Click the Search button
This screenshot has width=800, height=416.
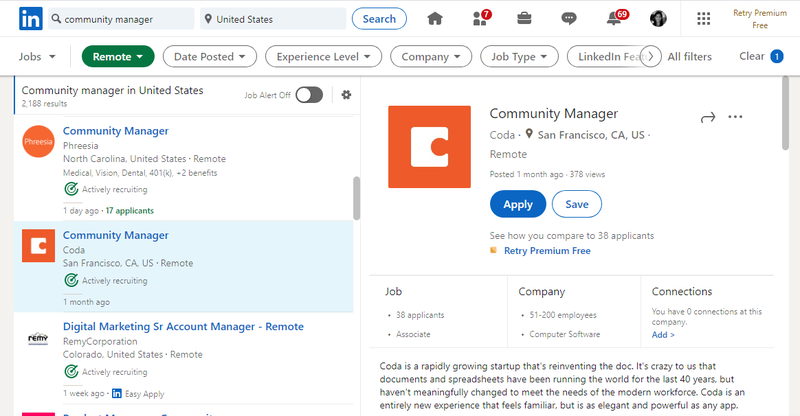coord(379,19)
